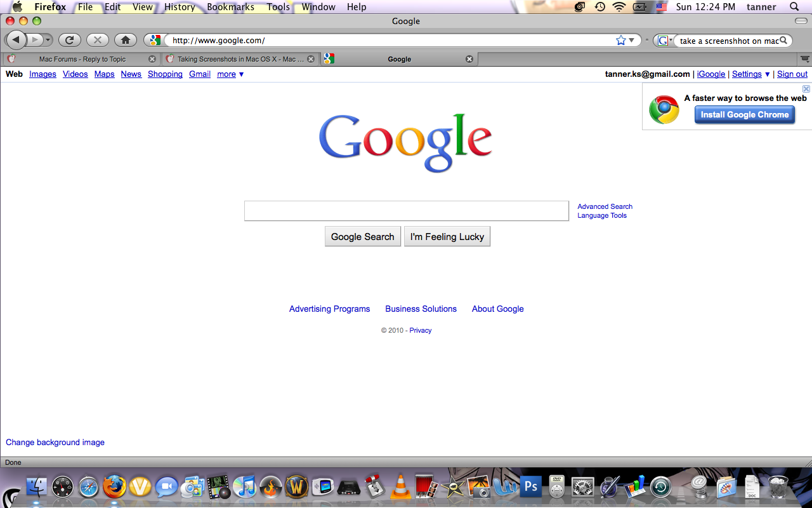Open the back/forward history dropdown arrow
This screenshot has height=508, width=812.
[x=48, y=40]
